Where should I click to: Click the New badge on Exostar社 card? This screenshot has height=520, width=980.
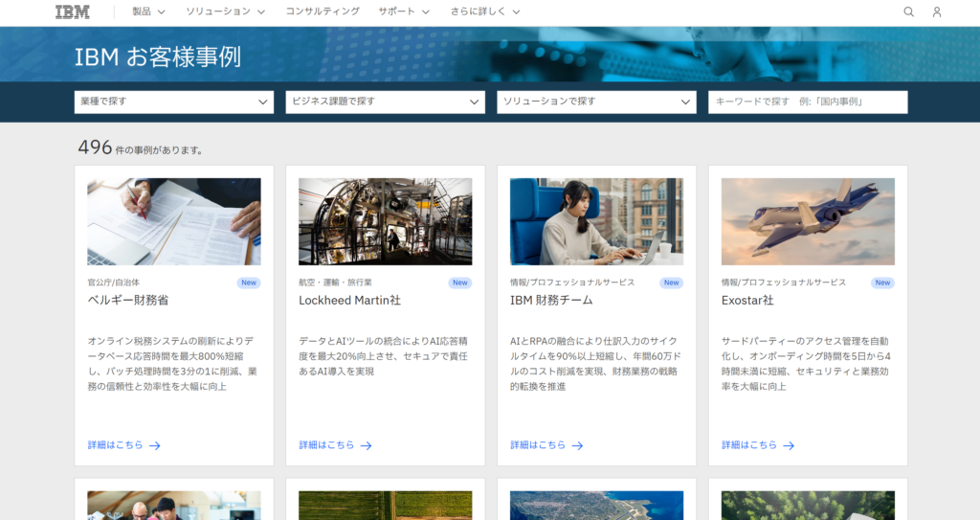click(882, 283)
